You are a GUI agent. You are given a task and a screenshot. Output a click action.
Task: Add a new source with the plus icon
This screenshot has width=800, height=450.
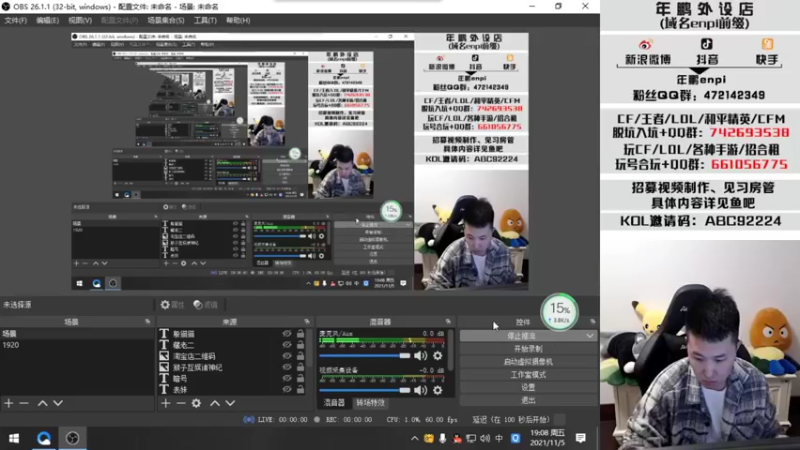[x=166, y=403]
